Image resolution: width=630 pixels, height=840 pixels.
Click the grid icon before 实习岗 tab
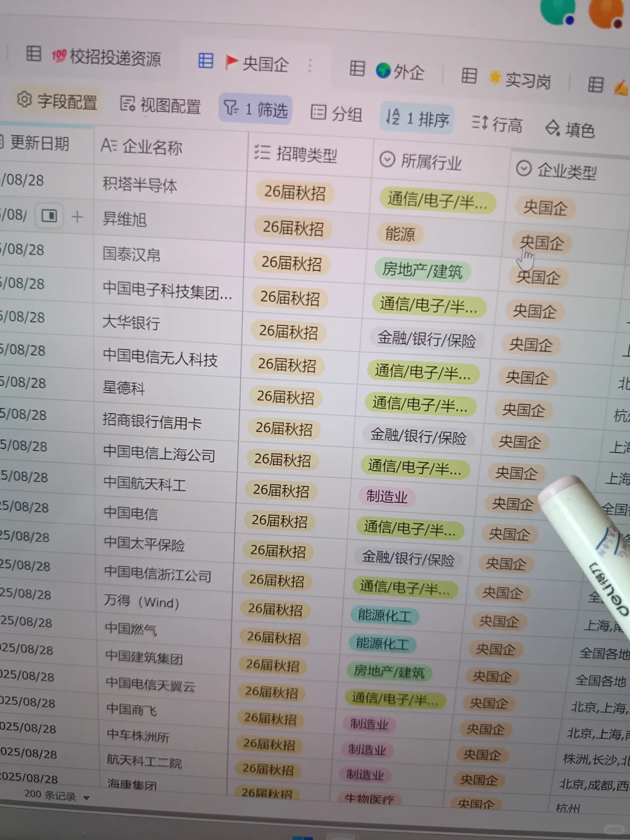point(469,75)
